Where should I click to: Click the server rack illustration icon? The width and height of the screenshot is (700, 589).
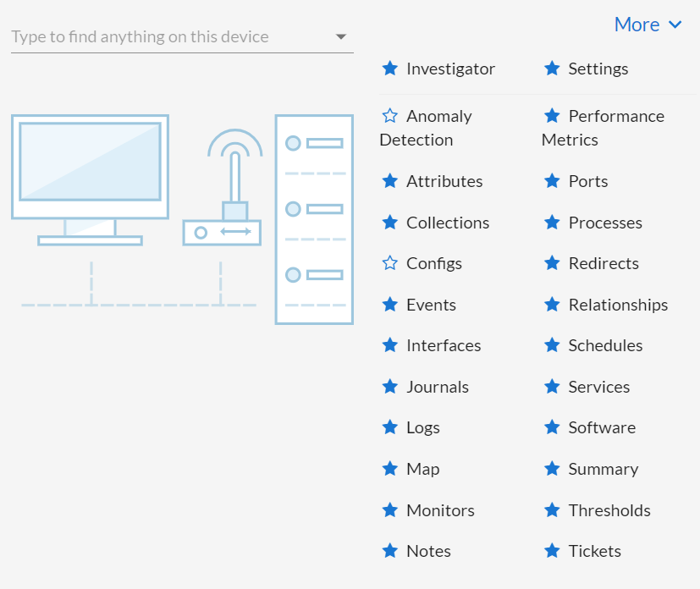click(314, 219)
